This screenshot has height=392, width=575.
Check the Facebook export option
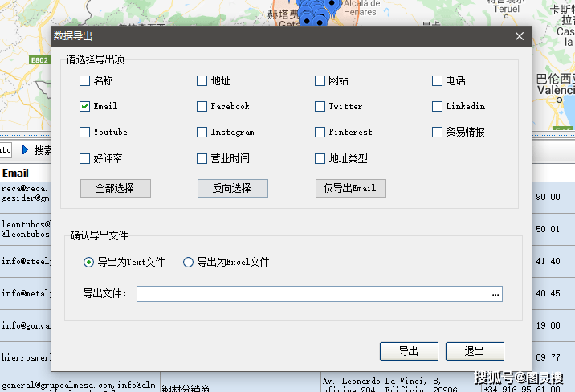tap(202, 106)
